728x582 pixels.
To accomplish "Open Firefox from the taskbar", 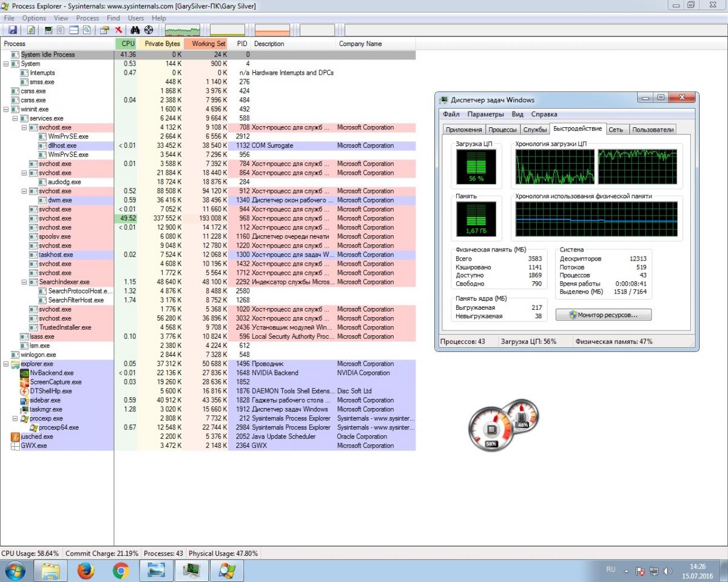I will (x=86, y=570).
